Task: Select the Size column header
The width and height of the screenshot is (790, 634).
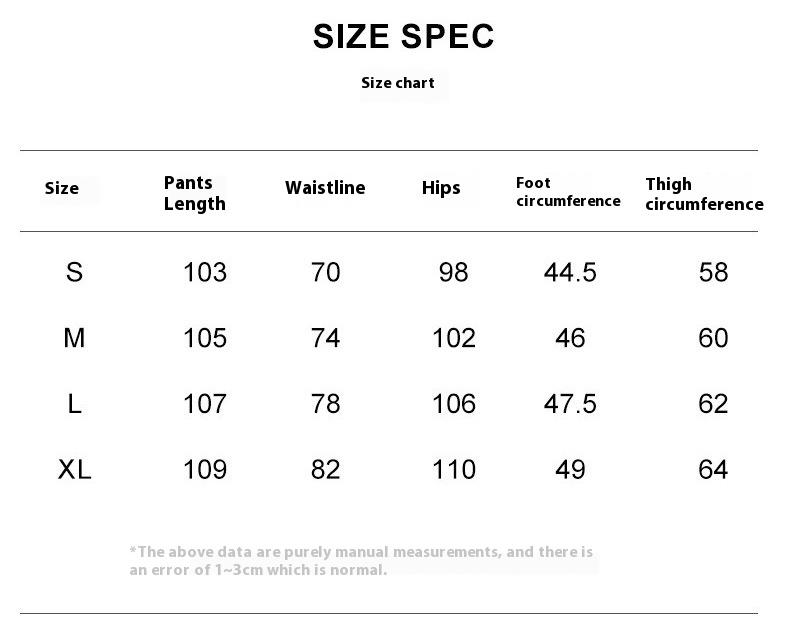Action: (61, 188)
